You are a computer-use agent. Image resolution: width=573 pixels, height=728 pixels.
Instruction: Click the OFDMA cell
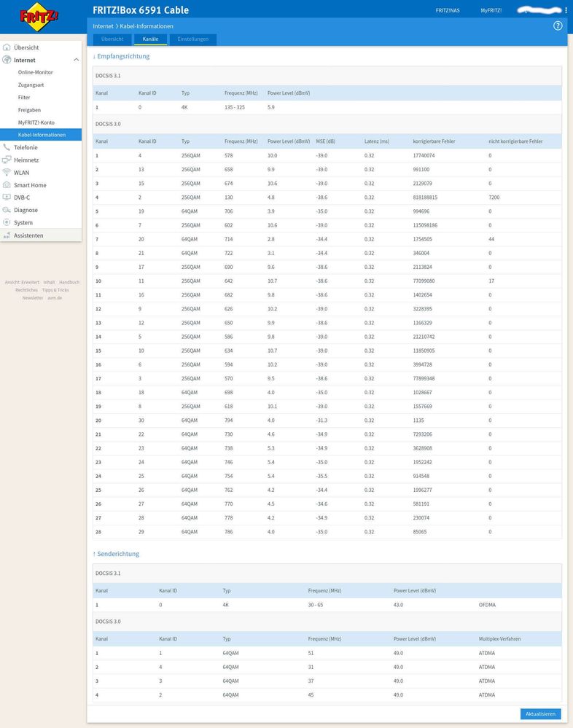pyautogui.click(x=487, y=605)
